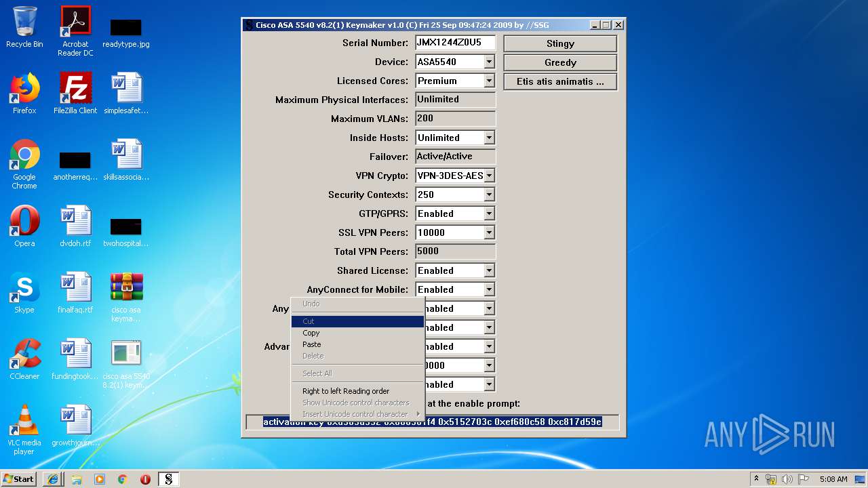The width and height of the screenshot is (868, 488).
Task: Click the network tray icon
Action: 772,479
